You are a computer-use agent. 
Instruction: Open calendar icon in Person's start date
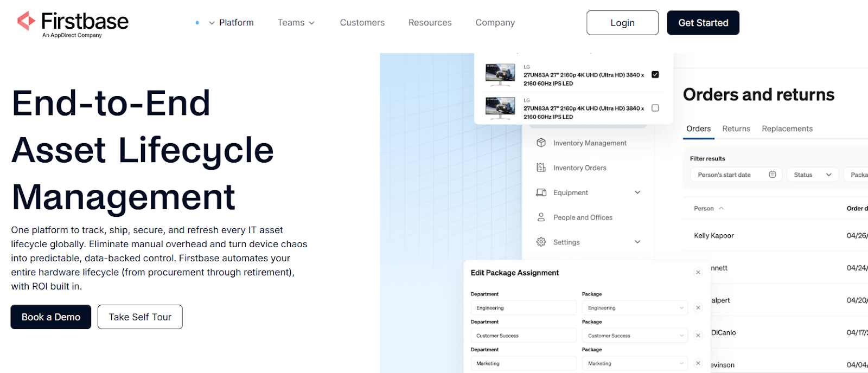tap(773, 175)
